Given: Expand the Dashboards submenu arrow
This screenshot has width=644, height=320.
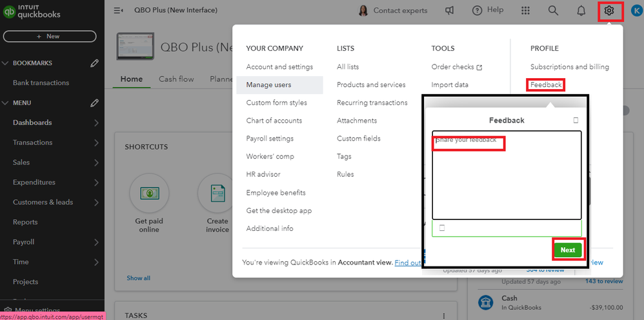Looking at the screenshot, I should tap(96, 123).
